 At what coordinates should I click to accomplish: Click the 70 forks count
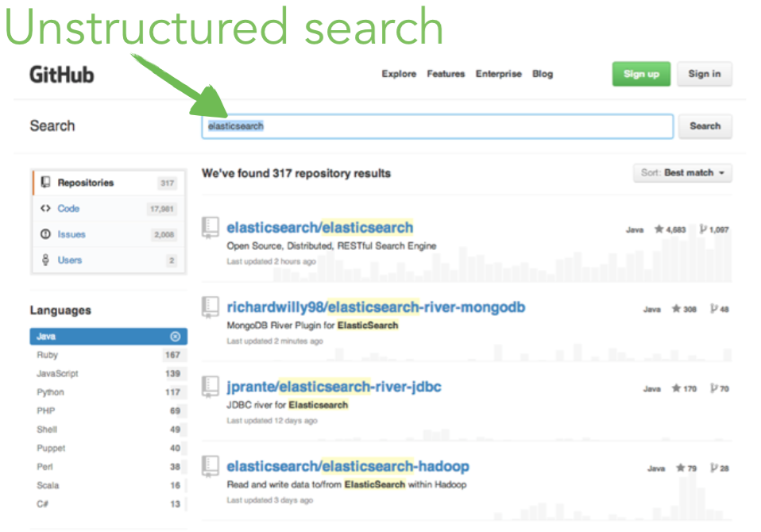tap(720, 388)
